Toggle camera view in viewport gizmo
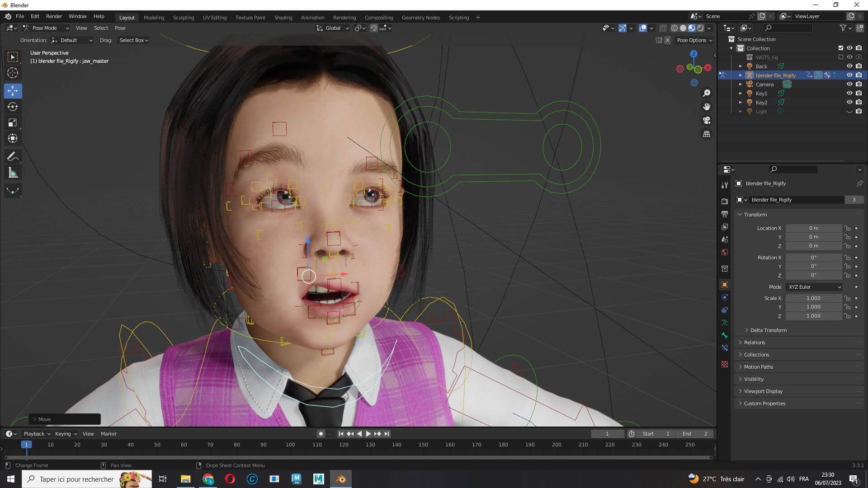This screenshot has width=868, height=488. tap(706, 120)
